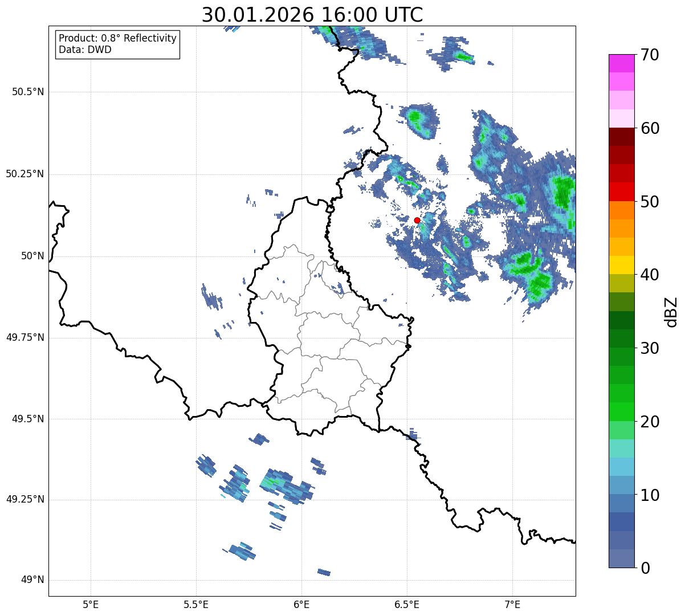
Task: Click the orange swatch just below 50 dBZ
Action: (x=622, y=210)
